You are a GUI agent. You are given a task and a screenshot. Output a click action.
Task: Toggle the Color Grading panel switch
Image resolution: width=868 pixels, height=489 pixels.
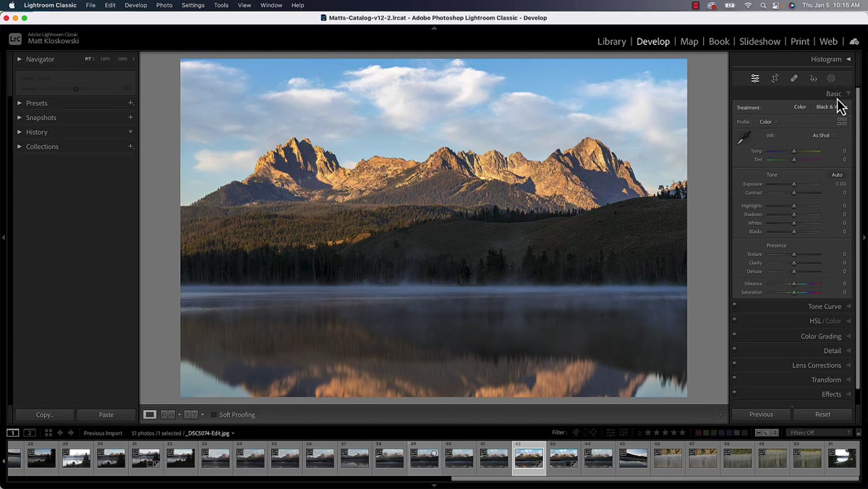(x=734, y=334)
